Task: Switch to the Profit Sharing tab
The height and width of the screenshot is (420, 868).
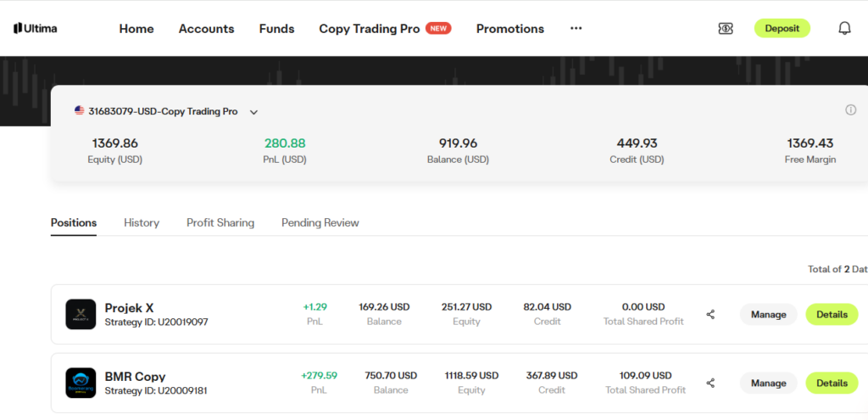Action: [x=220, y=223]
